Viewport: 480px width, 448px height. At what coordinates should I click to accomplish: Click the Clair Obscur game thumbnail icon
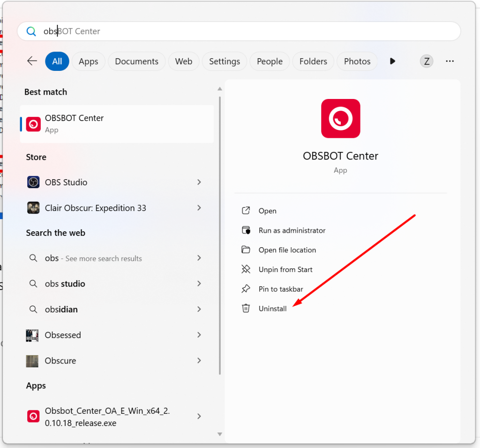(33, 208)
